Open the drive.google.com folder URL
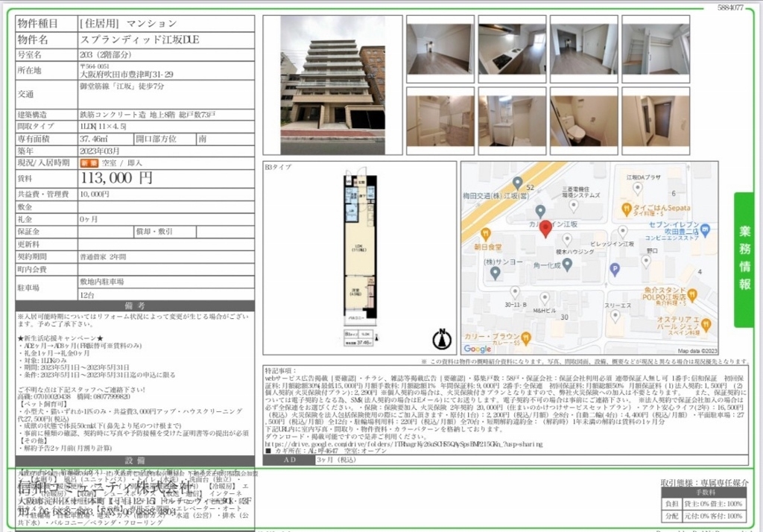Image resolution: width=763 pixels, height=532 pixels. tap(404, 444)
